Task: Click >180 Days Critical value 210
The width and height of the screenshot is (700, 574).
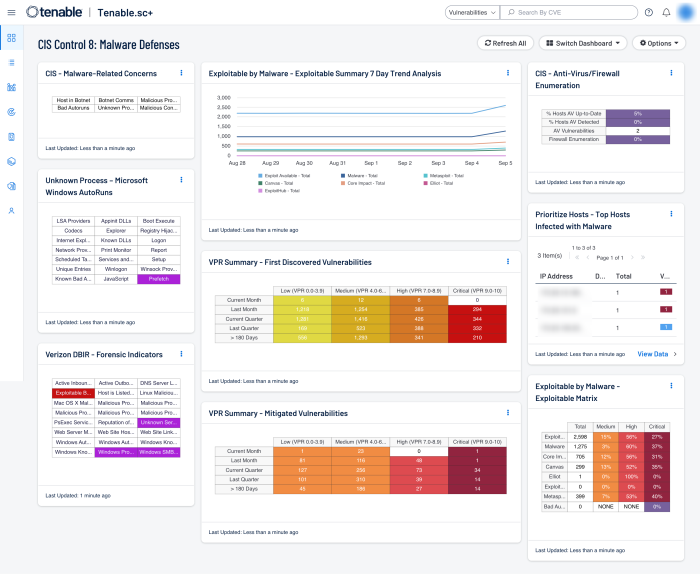Action: 477,338
